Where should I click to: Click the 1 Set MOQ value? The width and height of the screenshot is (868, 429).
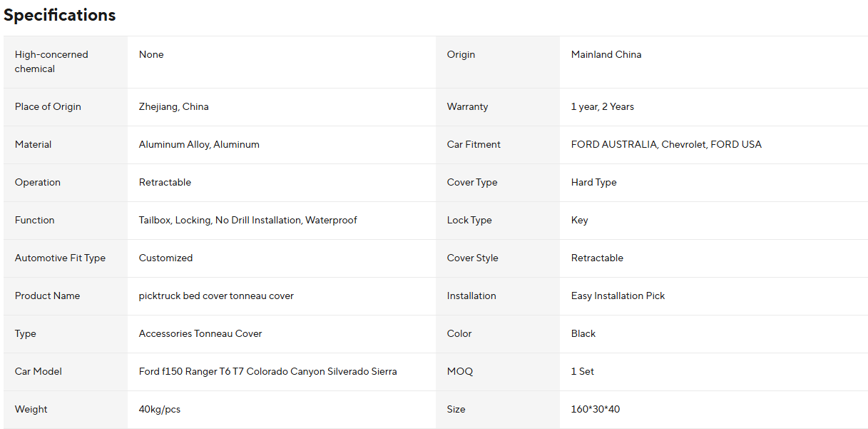click(x=582, y=371)
